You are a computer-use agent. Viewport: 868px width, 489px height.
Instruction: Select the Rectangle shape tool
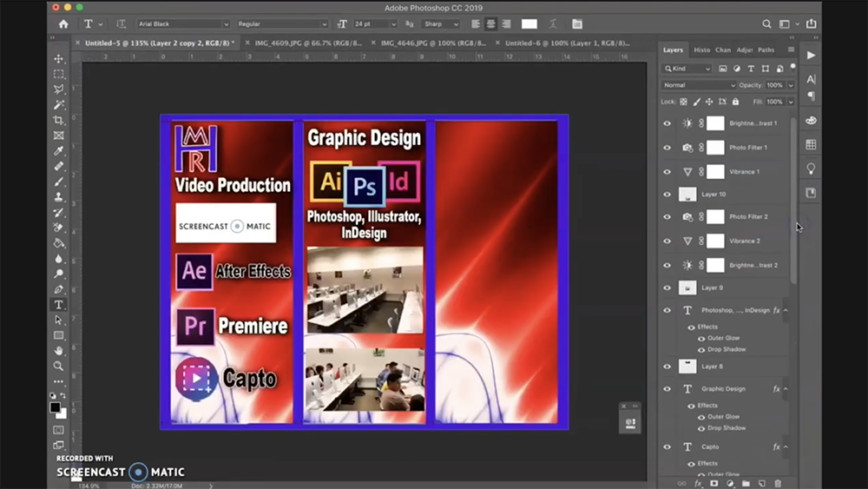[59, 335]
